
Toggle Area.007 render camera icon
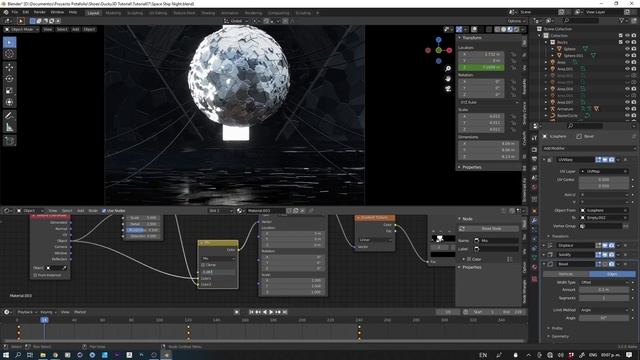click(x=634, y=102)
